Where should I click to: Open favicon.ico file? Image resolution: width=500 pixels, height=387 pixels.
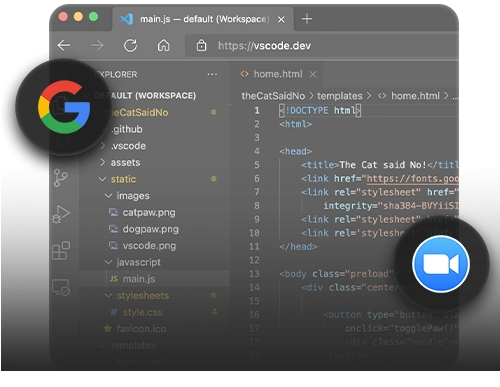(x=141, y=329)
